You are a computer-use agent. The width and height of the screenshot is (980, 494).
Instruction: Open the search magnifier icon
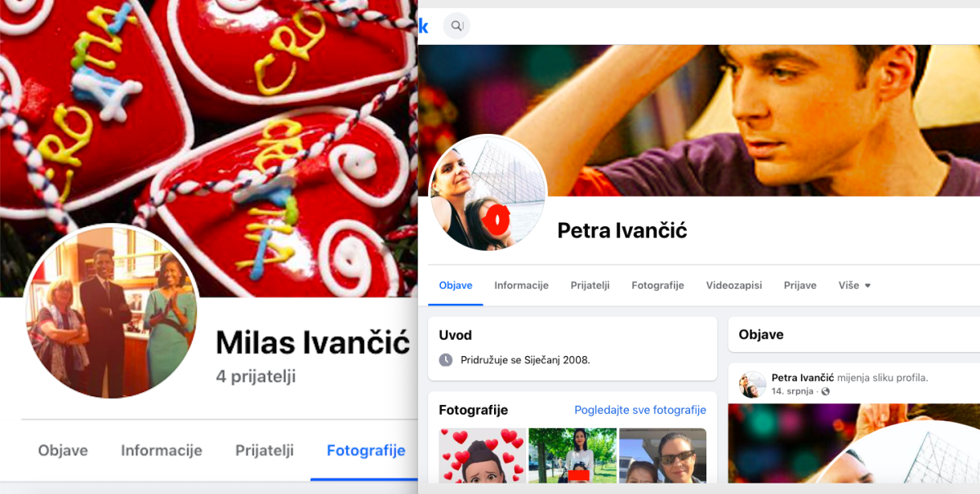tap(457, 26)
